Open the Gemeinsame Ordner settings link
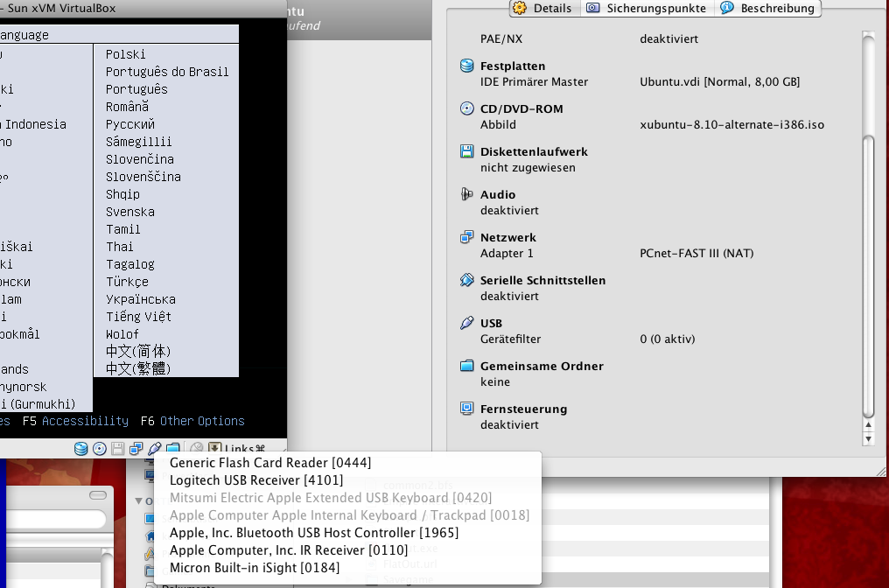This screenshot has height=588, width=889. click(542, 367)
